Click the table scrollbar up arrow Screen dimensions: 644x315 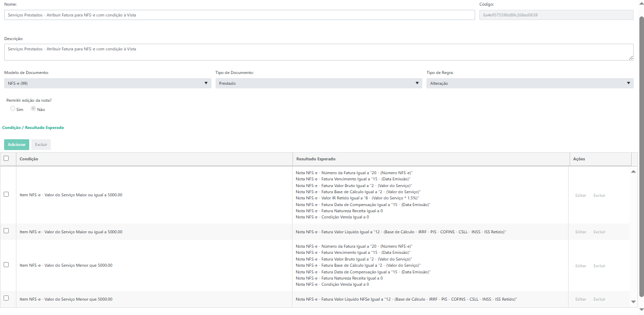[633, 171]
